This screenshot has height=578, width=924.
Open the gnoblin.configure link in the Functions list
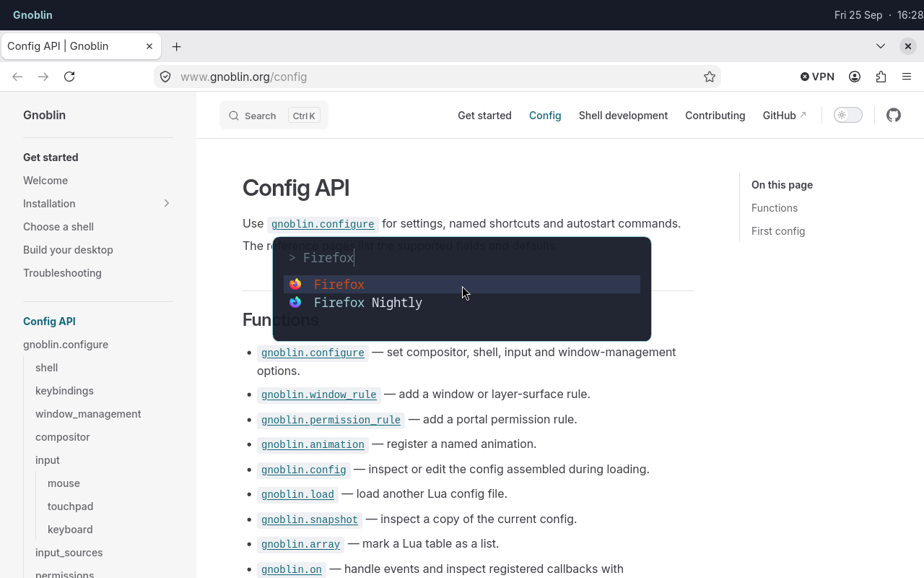(313, 353)
